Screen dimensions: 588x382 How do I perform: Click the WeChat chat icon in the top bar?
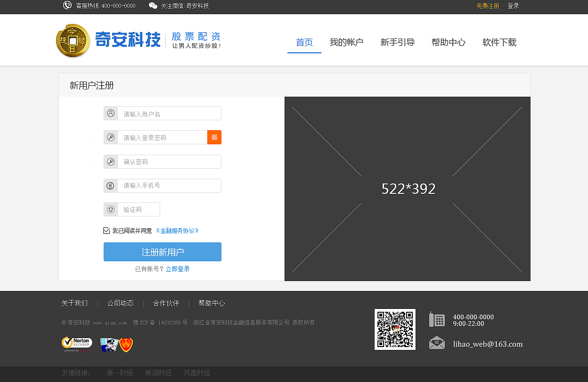(x=152, y=6)
